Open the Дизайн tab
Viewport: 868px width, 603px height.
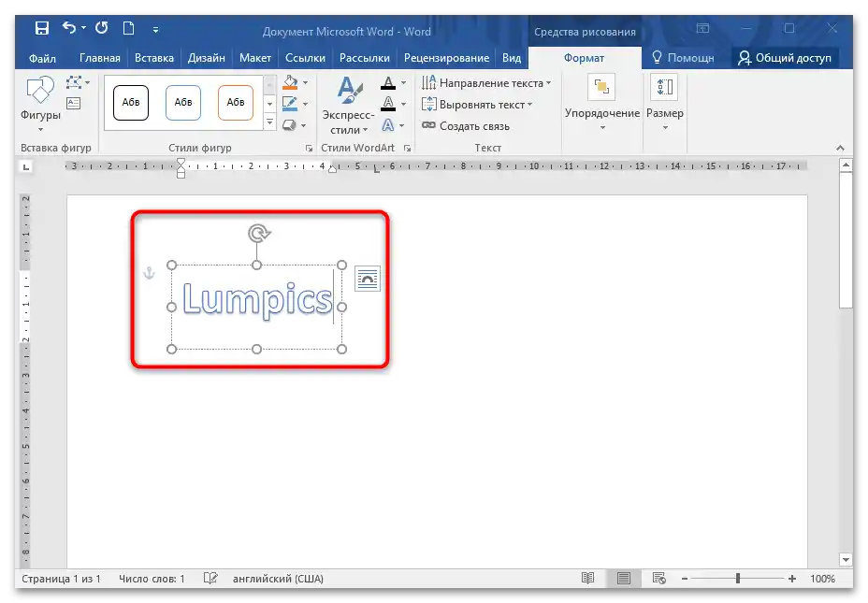[x=206, y=58]
